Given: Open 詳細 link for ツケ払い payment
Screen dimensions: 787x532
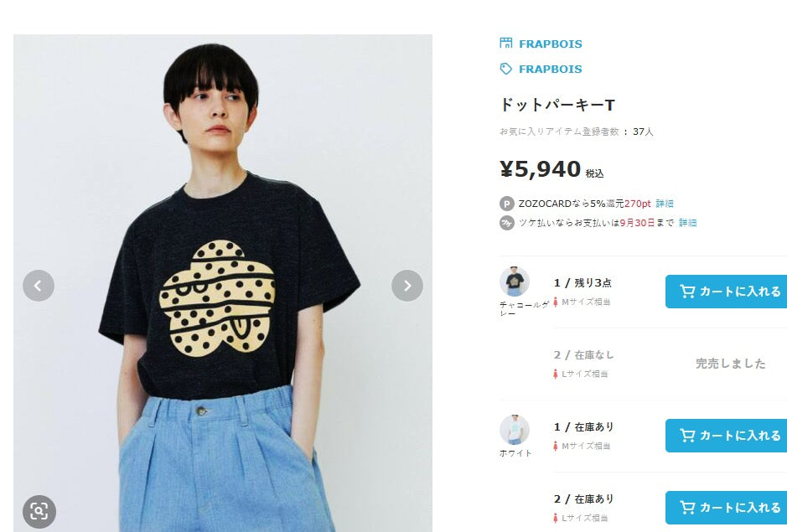Looking at the screenshot, I should 687,223.
